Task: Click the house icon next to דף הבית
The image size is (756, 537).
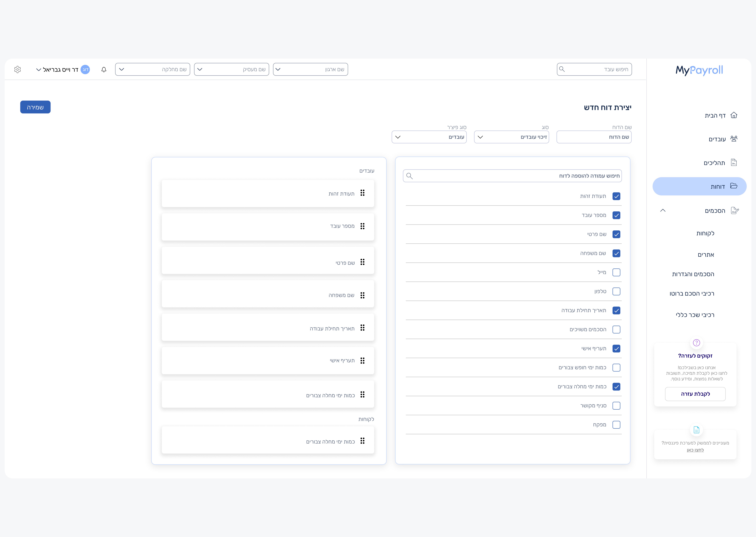Action: (734, 115)
